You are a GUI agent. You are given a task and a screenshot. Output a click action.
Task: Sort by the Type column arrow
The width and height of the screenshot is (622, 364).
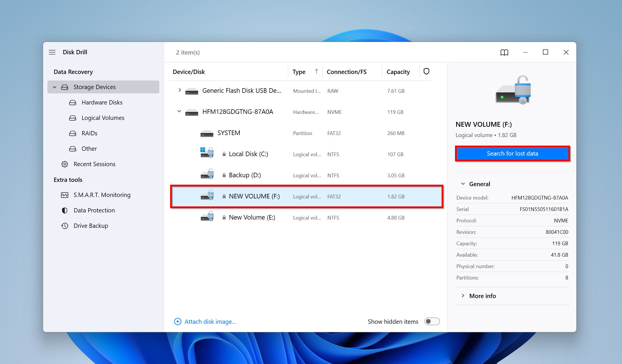pyautogui.click(x=316, y=71)
